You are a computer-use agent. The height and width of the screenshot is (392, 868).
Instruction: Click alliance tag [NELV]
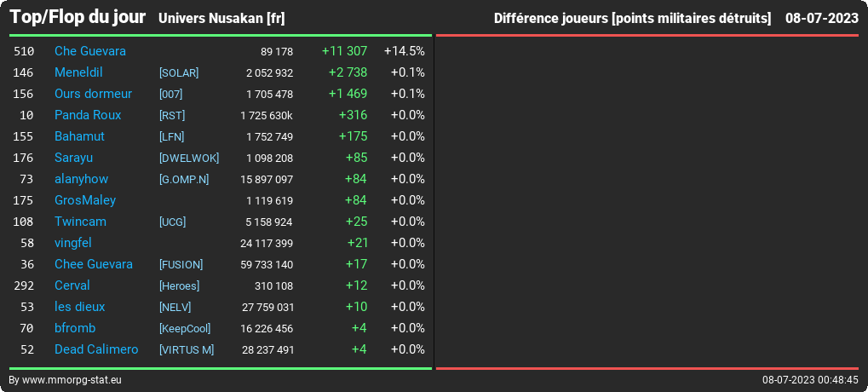[175, 308]
